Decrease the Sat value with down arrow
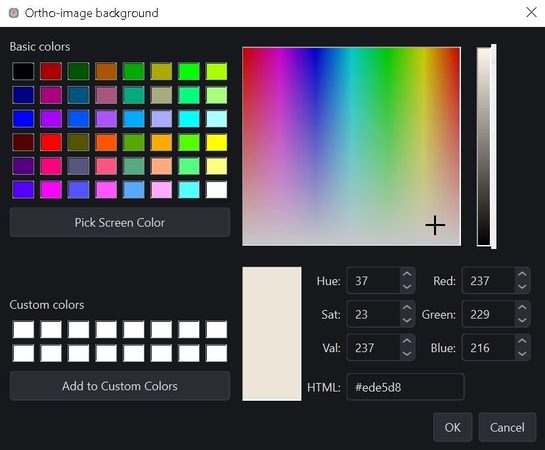 tap(407, 320)
